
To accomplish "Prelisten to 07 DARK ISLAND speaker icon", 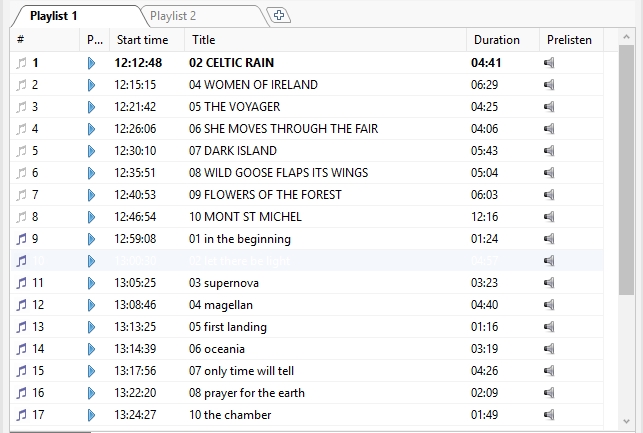I will (549, 151).
